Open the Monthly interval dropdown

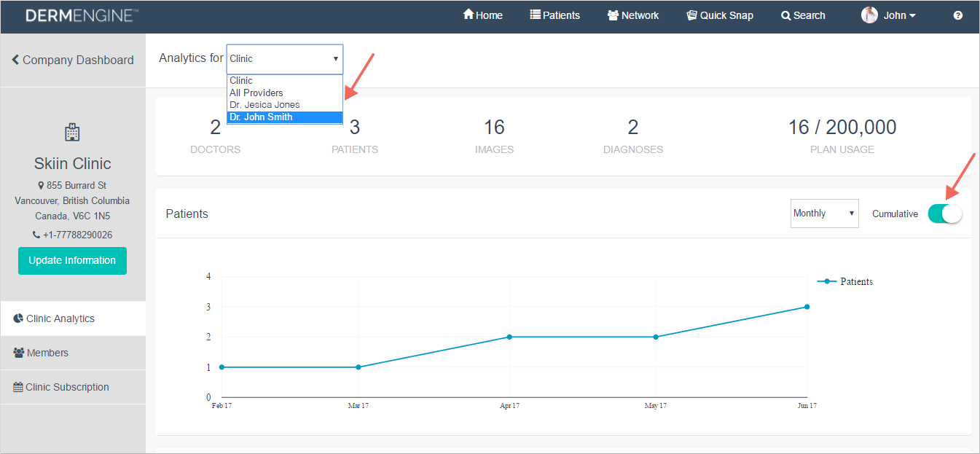point(824,214)
